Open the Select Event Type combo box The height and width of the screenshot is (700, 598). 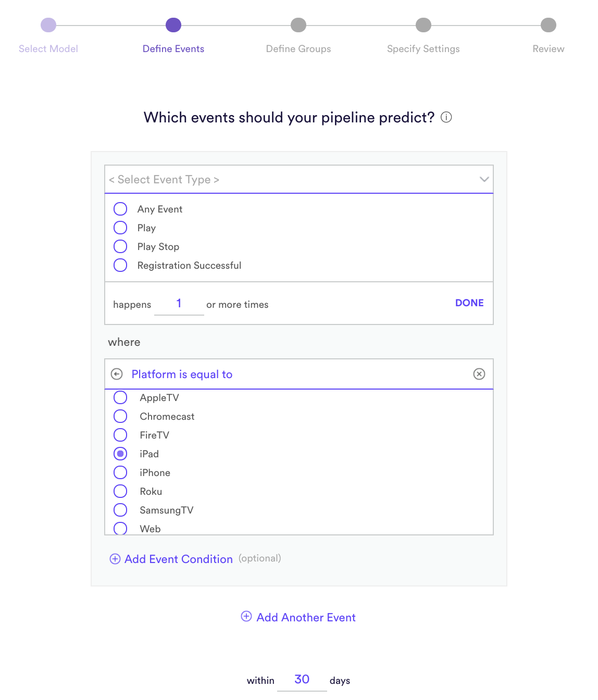(x=299, y=179)
